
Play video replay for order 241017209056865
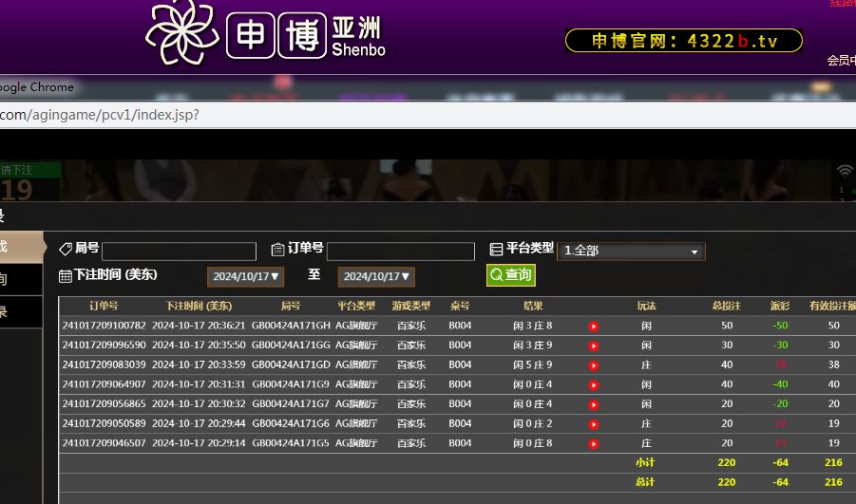(594, 404)
